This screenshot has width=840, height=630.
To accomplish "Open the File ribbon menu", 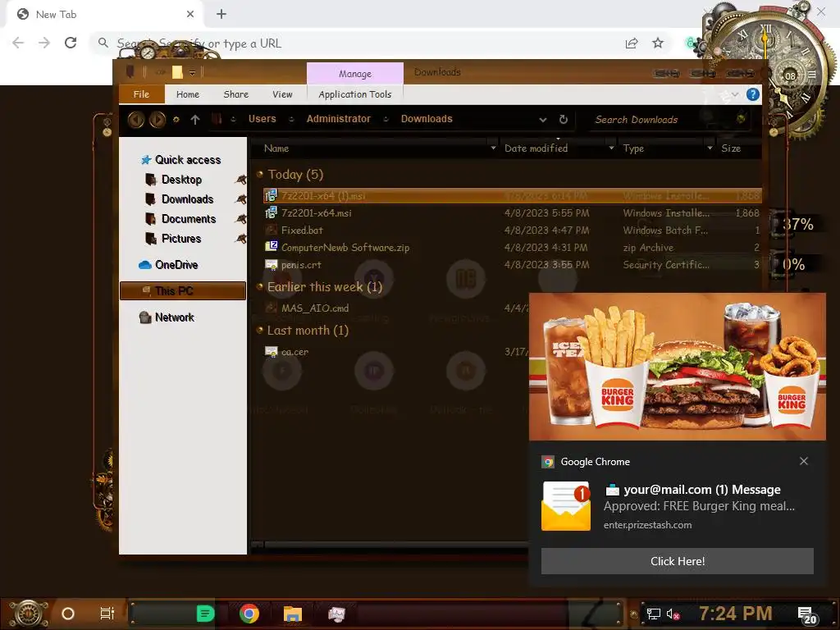I will [141, 94].
